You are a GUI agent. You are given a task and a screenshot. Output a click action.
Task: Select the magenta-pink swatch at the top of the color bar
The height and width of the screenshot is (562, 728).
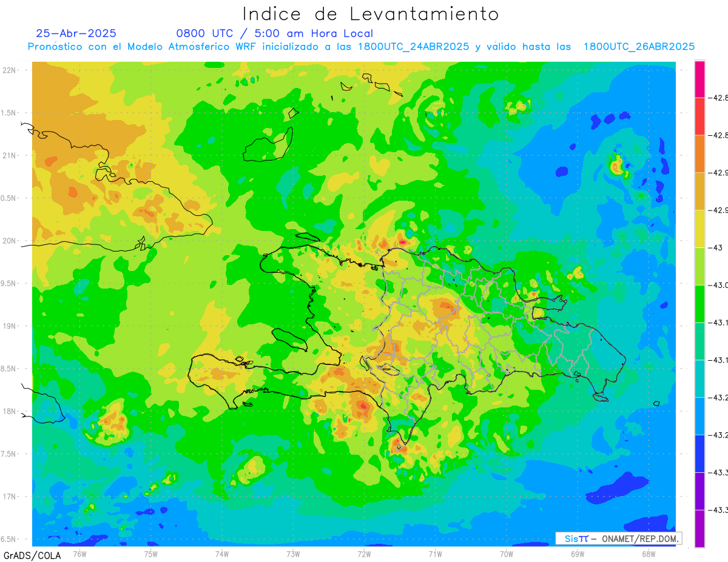[x=699, y=79]
